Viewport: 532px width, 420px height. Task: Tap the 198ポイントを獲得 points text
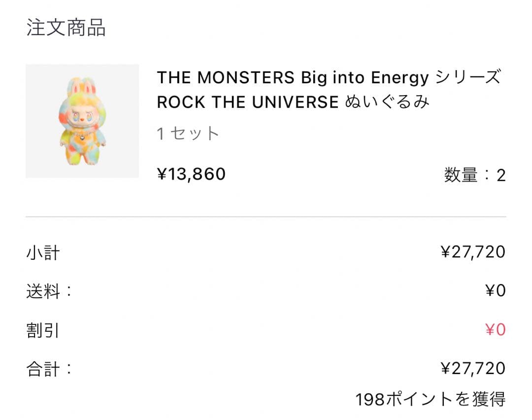coord(430,399)
